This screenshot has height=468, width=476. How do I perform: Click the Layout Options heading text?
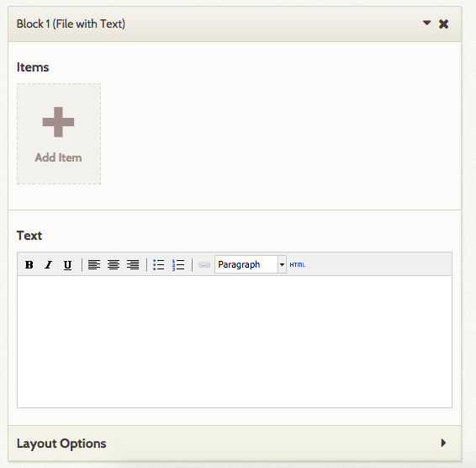click(61, 444)
